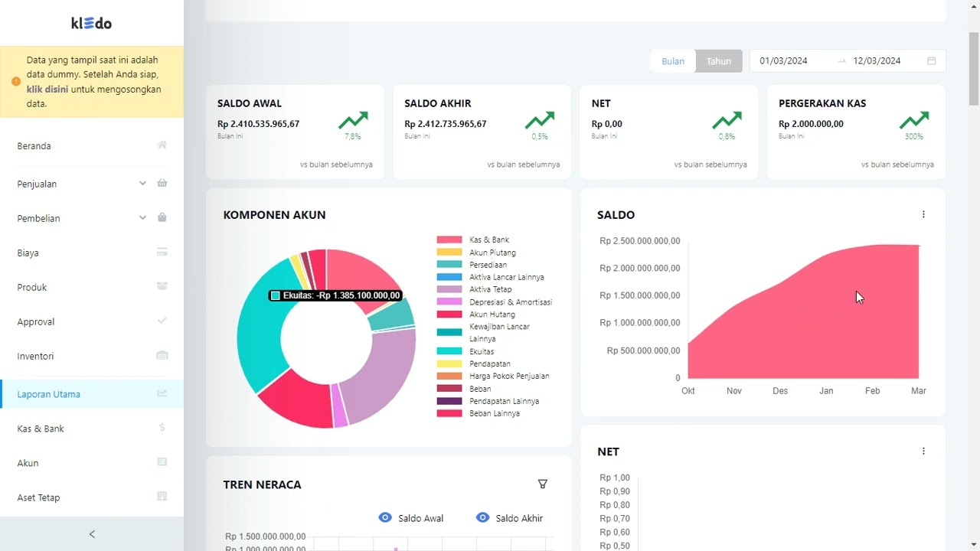Click the Rp 2.412.735.965,67 Saldo Akhir value
The image size is (980, 551).
446,124
